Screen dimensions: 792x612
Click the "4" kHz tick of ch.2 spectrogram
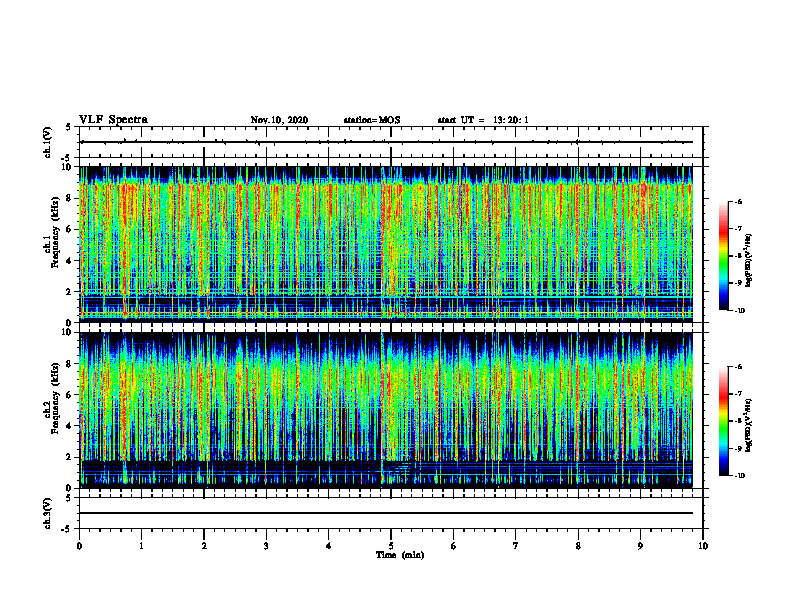(x=69, y=426)
